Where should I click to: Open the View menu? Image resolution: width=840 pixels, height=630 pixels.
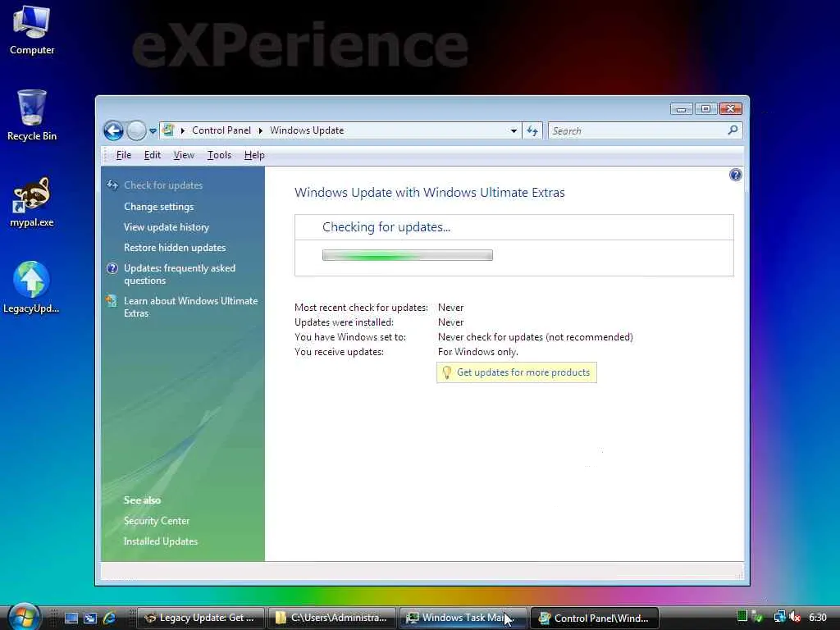tap(184, 155)
